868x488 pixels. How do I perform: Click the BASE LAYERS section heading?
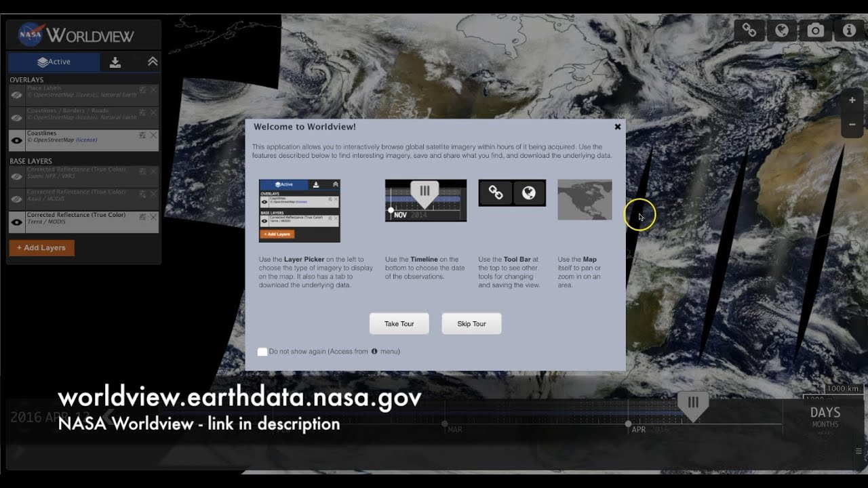pyautogui.click(x=31, y=161)
